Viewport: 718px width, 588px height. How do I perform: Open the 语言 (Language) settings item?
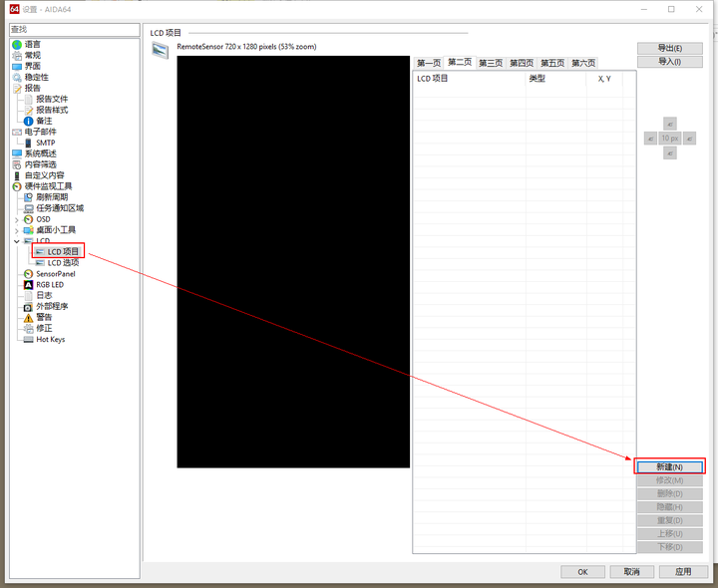coord(32,44)
